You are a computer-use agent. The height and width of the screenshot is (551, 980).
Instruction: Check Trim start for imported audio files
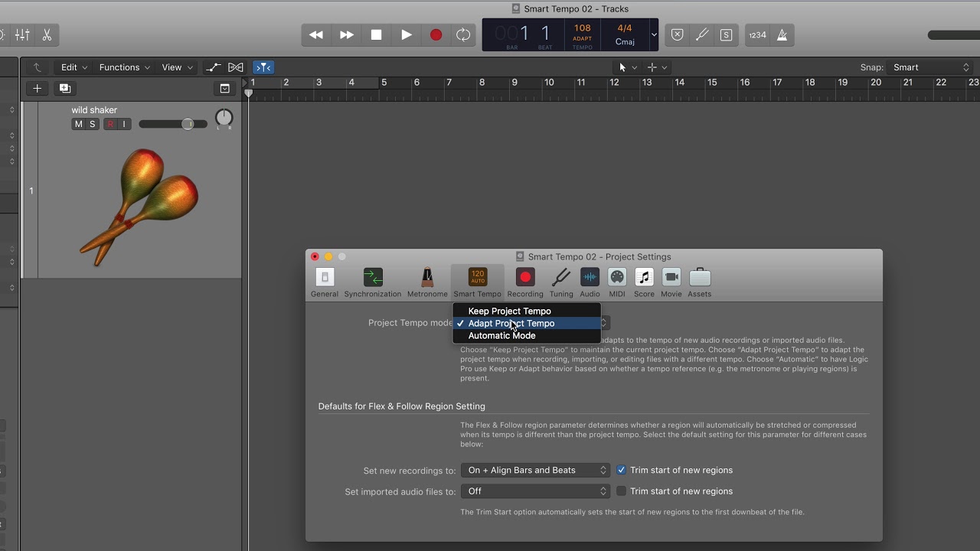coord(622,491)
